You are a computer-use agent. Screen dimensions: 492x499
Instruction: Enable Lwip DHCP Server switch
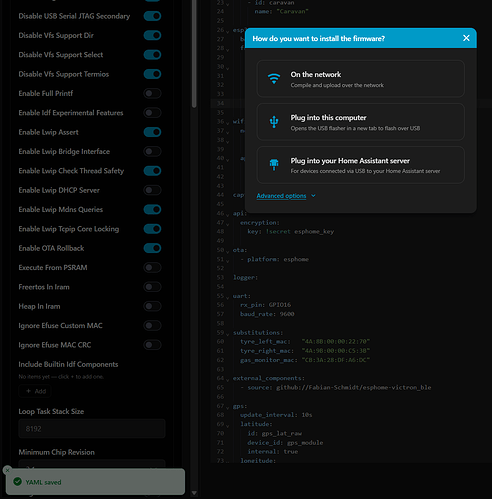[x=152, y=190]
